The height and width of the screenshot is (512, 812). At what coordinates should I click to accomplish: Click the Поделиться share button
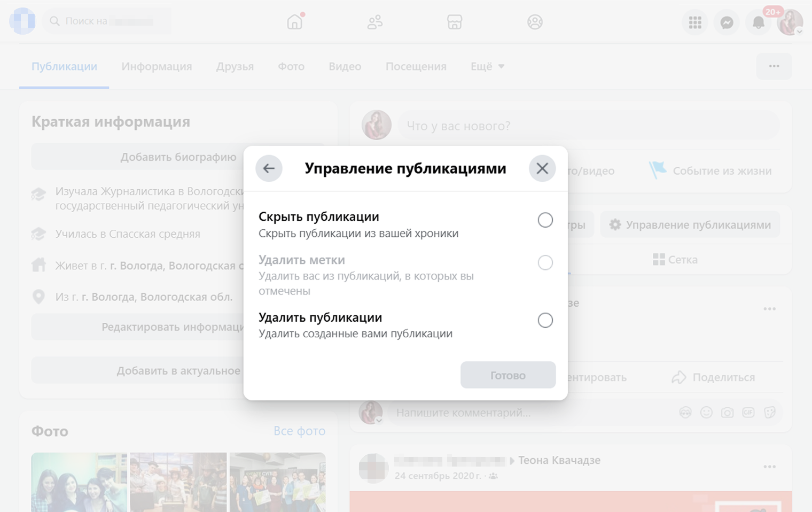click(714, 377)
